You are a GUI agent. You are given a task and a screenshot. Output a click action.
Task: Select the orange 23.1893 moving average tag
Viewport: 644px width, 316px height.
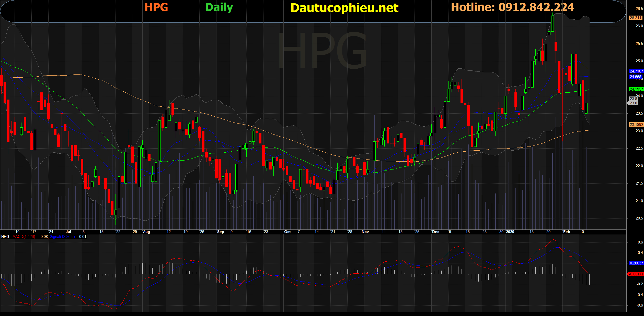pyautogui.click(x=636, y=125)
